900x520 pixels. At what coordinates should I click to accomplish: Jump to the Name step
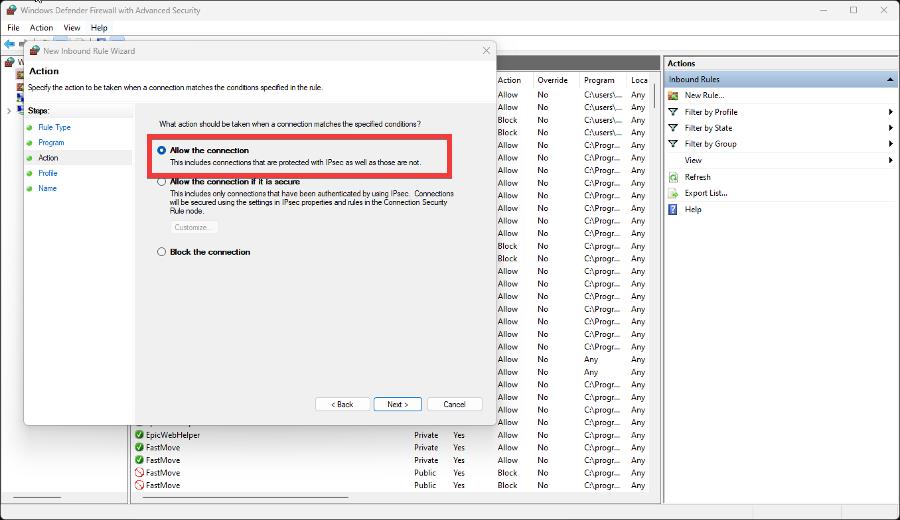[x=47, y=188]
